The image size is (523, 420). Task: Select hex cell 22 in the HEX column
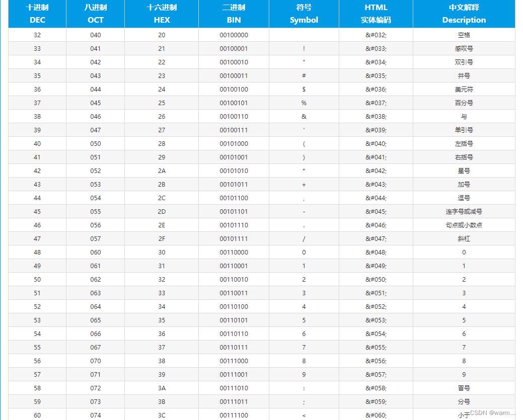point(162,62)
